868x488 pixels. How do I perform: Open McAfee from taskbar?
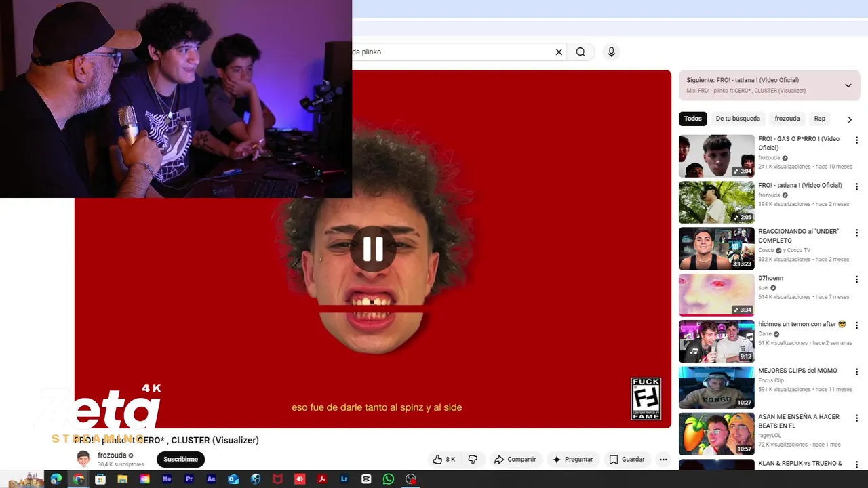pyautogui.click(x=277, y=479)
